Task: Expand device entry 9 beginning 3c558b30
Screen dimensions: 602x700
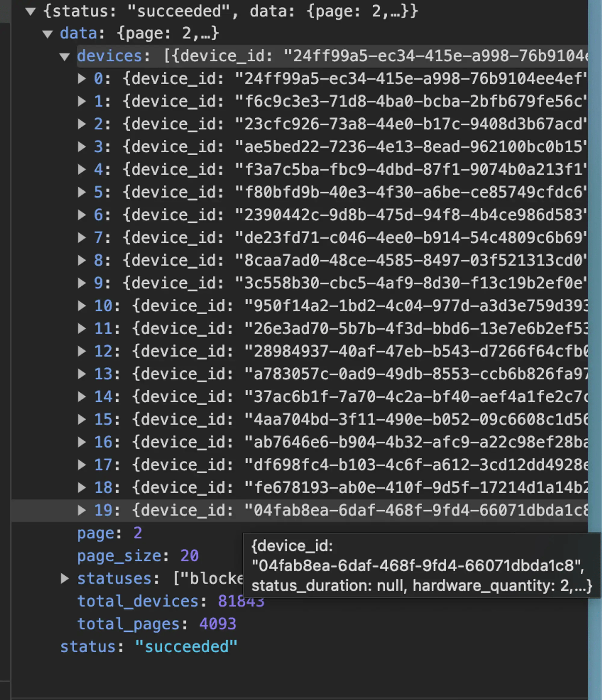Action: click(x=82, y=283)
